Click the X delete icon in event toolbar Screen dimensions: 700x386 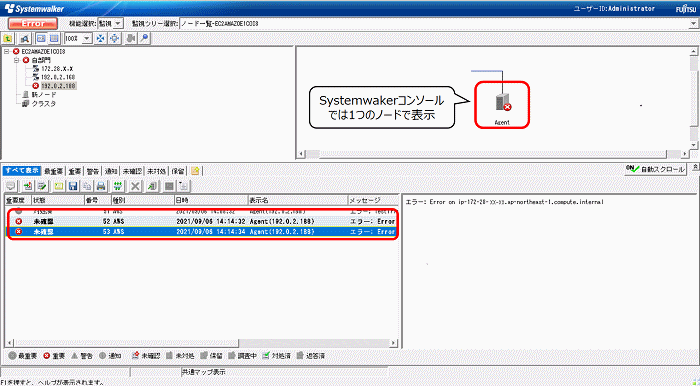tap(136, 186)
